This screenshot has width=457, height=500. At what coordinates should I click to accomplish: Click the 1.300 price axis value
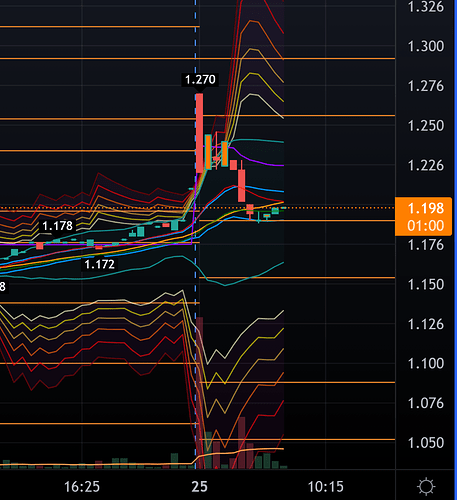pos(426,46)
